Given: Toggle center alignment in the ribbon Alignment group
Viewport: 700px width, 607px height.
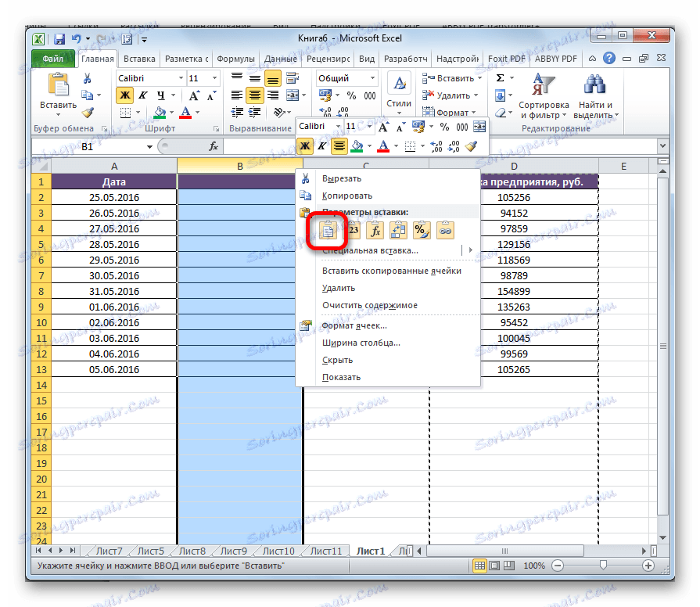Looking at the screenshot, I should point(254,95).
